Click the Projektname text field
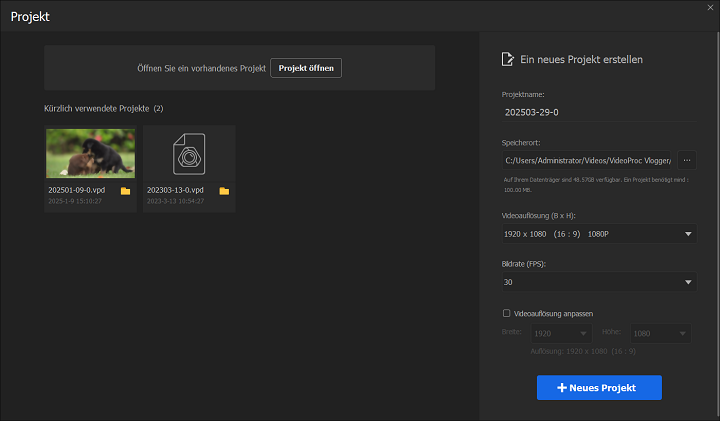 [598, 112]
